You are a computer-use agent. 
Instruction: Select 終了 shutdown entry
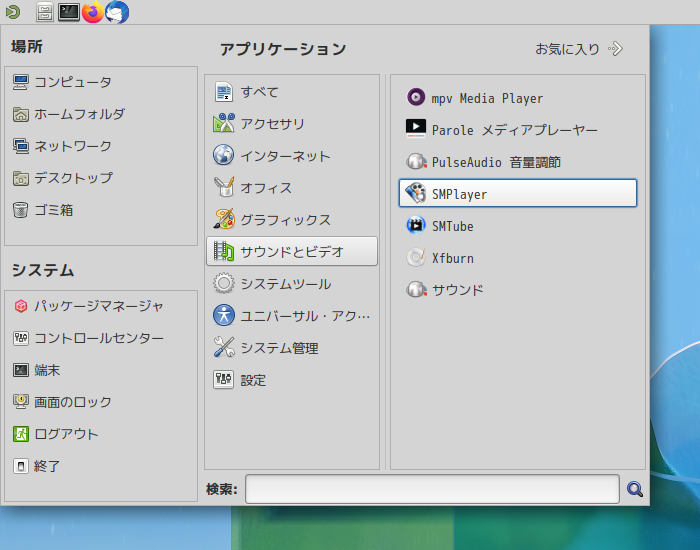coord(101,466)
